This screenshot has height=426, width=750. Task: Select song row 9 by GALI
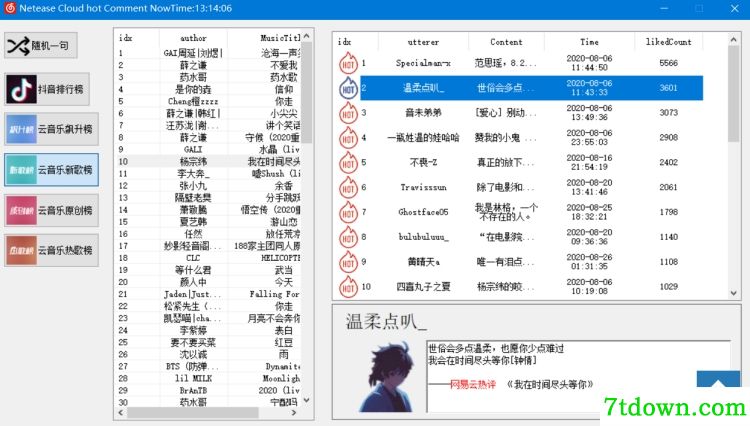point(209,149)
